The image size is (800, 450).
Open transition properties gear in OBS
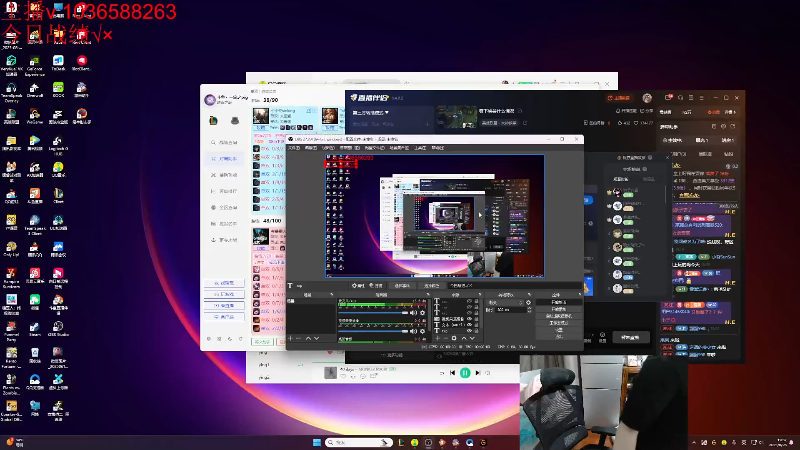tap(528, 303)
